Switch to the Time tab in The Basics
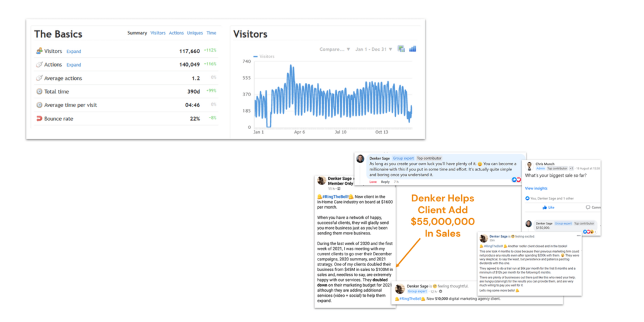The height and width of the screenshot is (322, 644). (x=211, y=33)
